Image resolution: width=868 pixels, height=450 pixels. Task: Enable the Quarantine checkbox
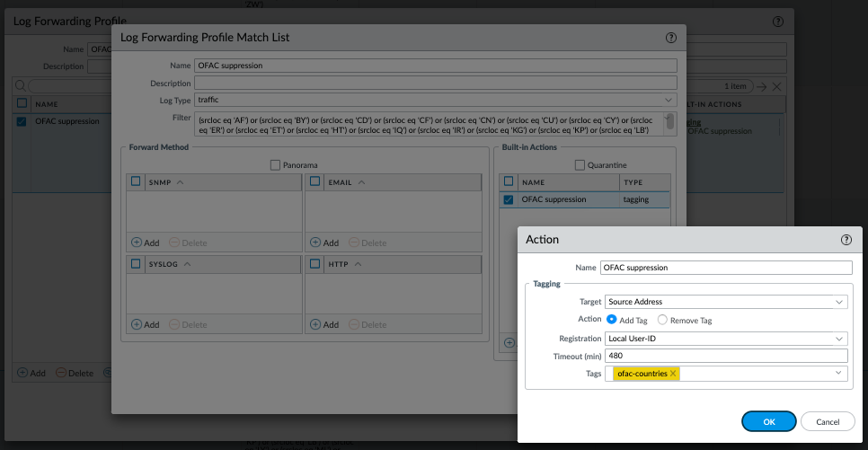point(580,165)
